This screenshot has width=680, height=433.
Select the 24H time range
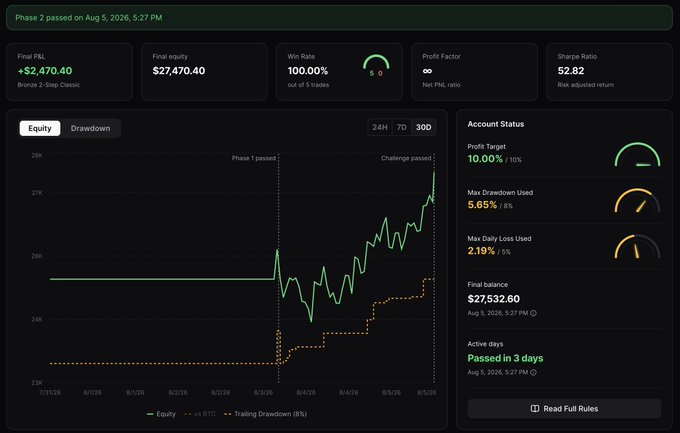(380, 127)
